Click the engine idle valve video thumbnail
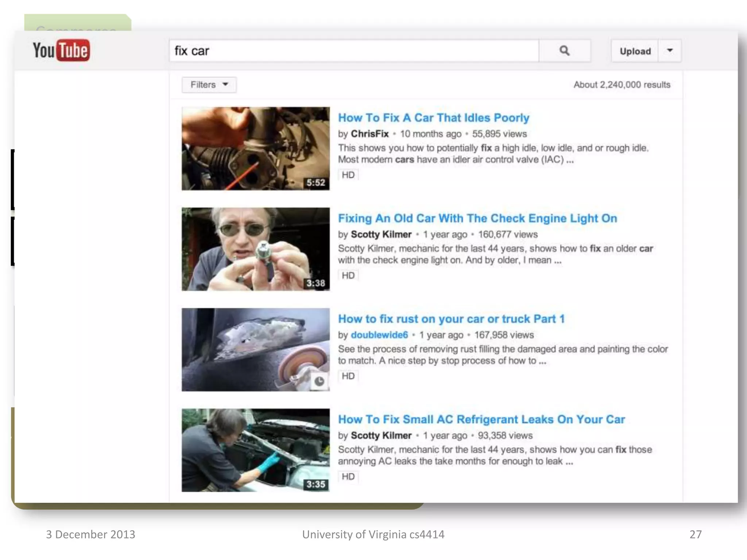The width and height of the screenshot is (747, 560). (x=255, y=148)
